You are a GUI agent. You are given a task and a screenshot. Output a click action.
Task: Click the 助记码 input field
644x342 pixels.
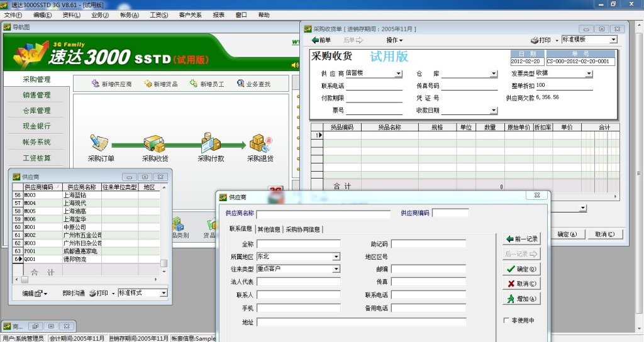pyautogui.click(x=428, y=245)
